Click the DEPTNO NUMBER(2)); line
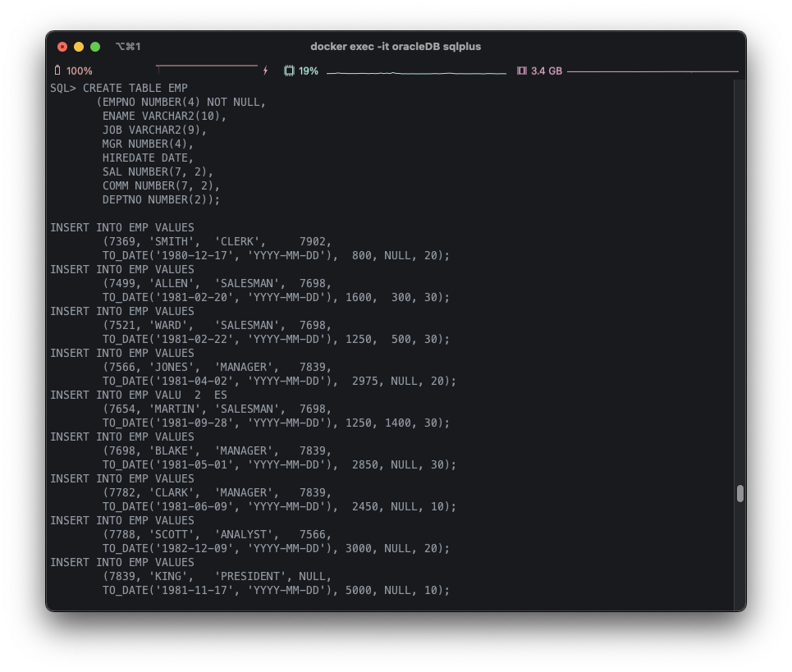The height and width of the screenshot is (672, 792). click(x=161, y=199)
